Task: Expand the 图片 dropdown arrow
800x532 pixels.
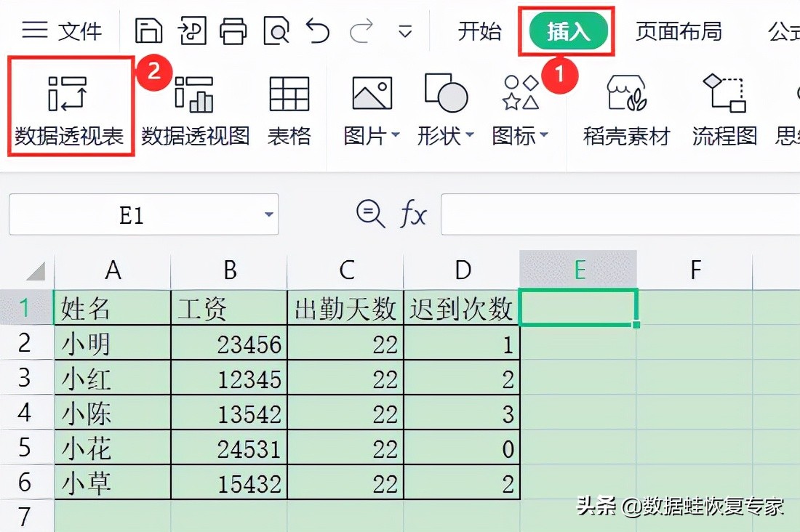Action: pyautogui.click(x=396, y=135)
